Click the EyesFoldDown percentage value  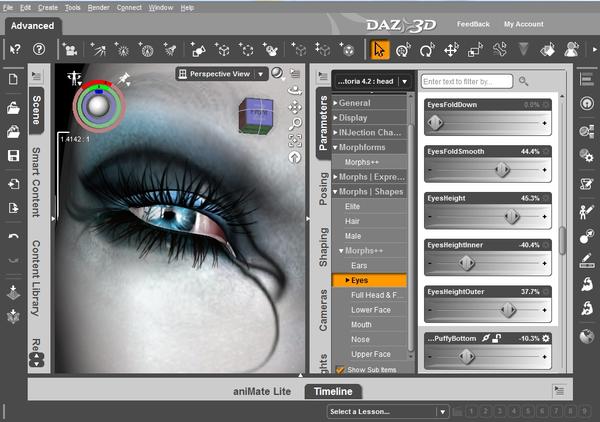(532, 105)
